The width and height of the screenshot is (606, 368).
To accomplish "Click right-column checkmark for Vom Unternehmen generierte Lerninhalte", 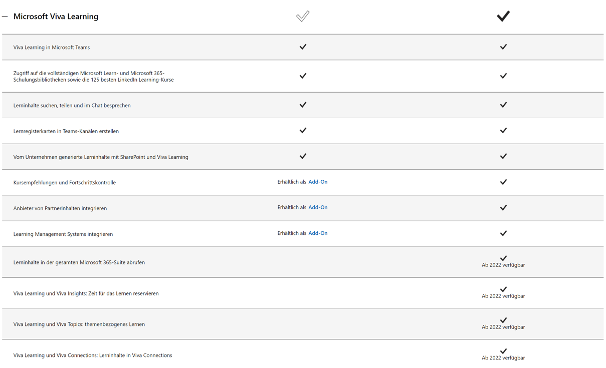I will click(x=503, y=156).
